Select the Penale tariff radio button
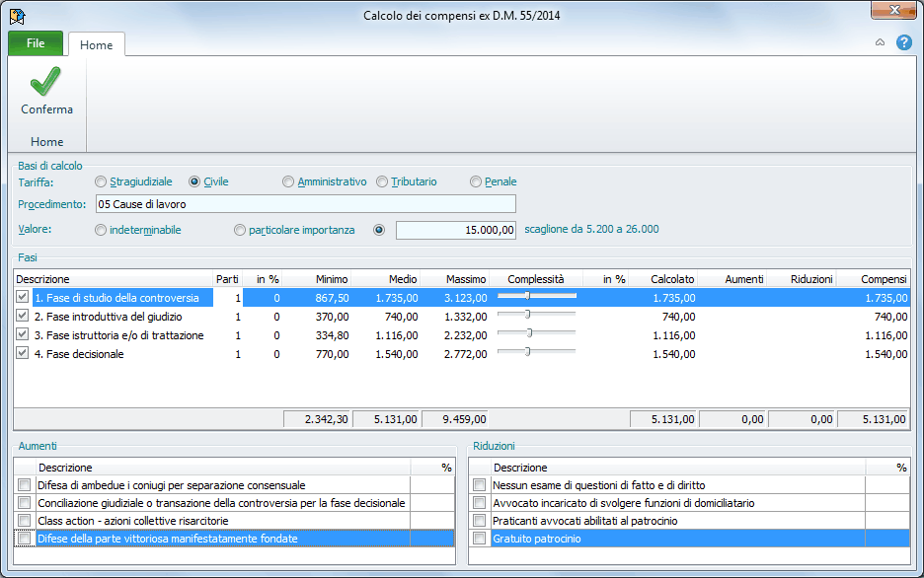Image resolution: width=924 pixels, height=578 pixels. [x=476, y=181]
